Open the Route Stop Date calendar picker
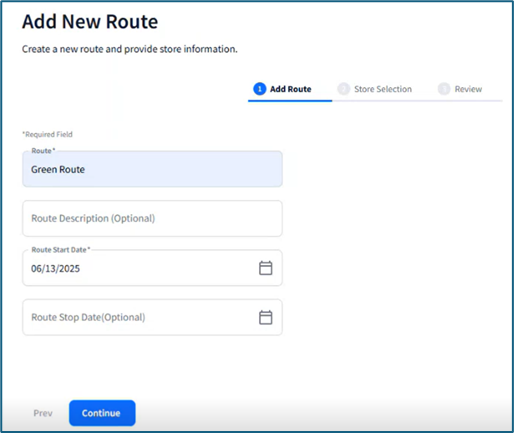Screen dimensions: 514x433 click(266, 317)
